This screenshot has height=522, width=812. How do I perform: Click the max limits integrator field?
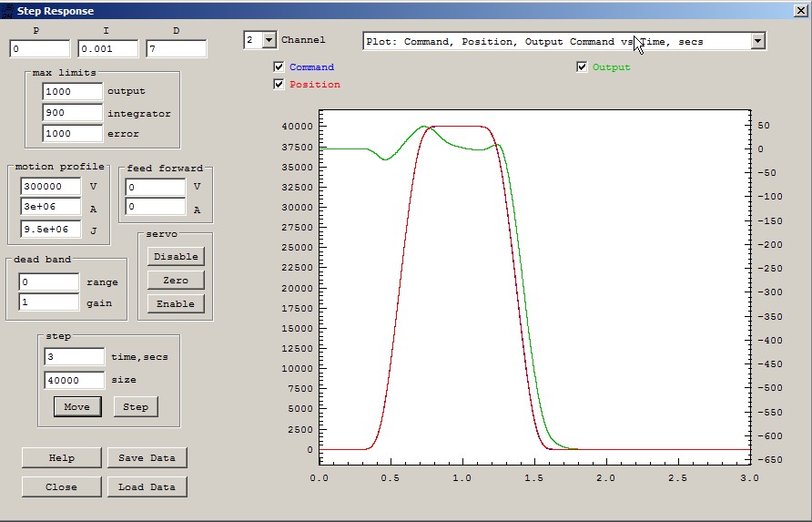pyautogui.click(x=72, y=113)
